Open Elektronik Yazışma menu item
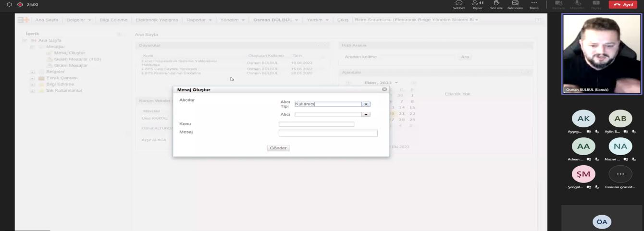 (157, 20)
